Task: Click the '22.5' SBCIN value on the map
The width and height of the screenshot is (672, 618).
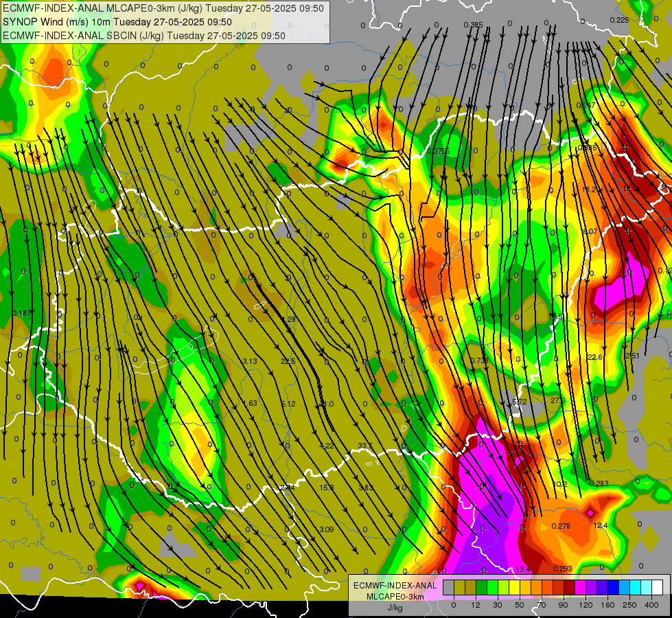Action: click(x=288, y=361)
